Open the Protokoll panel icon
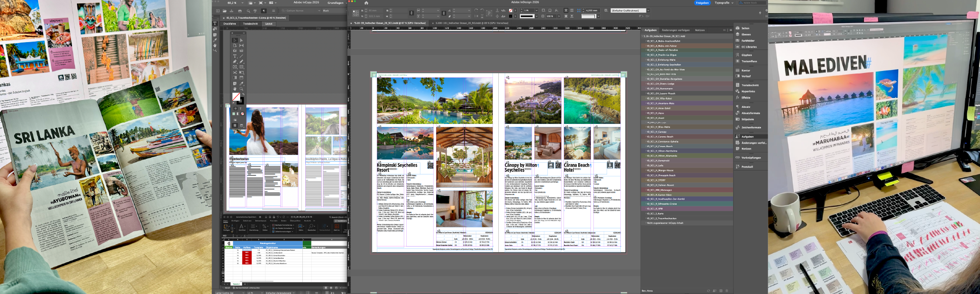 coord(737,167)
